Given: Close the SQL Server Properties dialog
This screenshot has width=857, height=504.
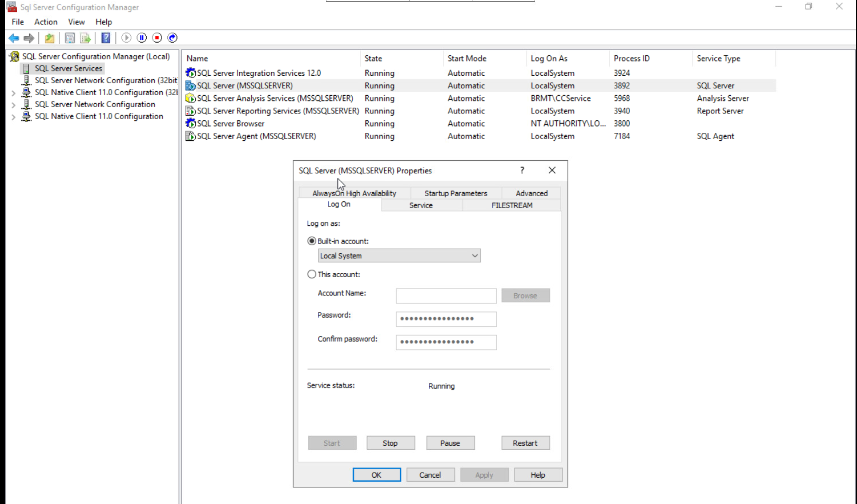Looking at the screenshot, I should (552, 170).
